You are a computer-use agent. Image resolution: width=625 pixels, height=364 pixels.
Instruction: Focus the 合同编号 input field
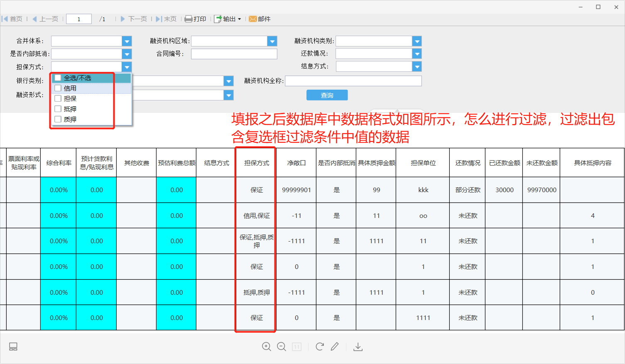click(234, 54)
